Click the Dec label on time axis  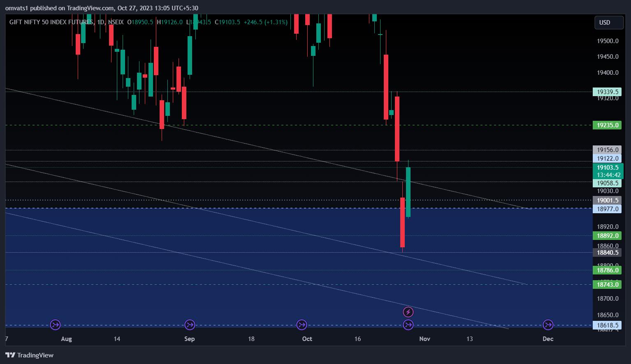tap(548, 339)
